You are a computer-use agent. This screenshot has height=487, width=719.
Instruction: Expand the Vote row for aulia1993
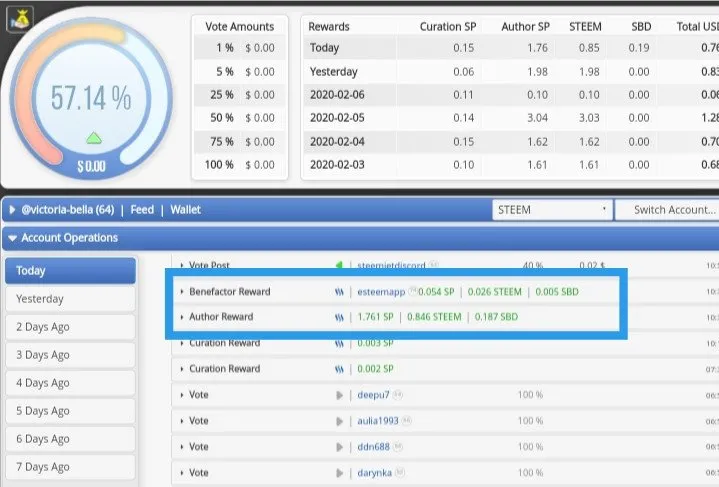pos(182,421)
